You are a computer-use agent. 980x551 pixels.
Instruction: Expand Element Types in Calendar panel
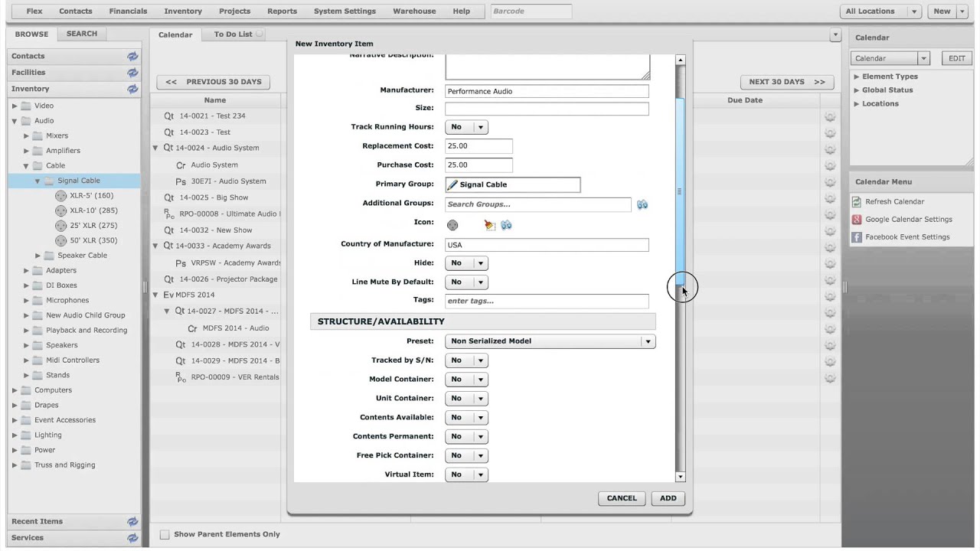pyautogui.click(x=857, y=77)
